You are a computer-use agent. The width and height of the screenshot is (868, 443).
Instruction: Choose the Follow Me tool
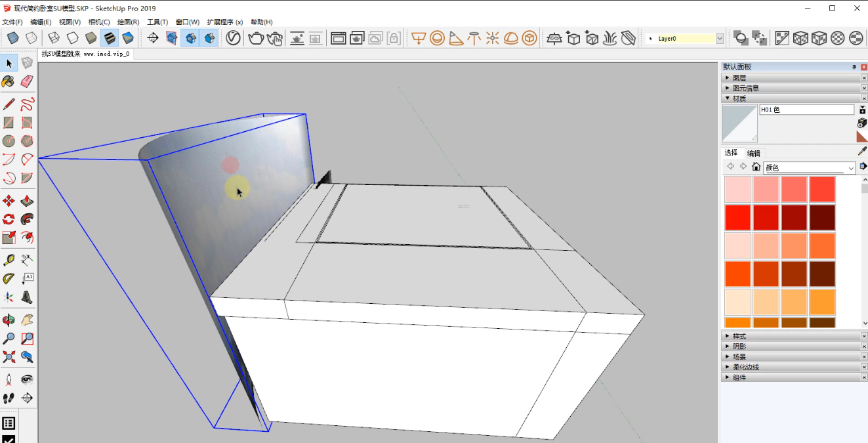pyautogui.click(x=27, y=219)
